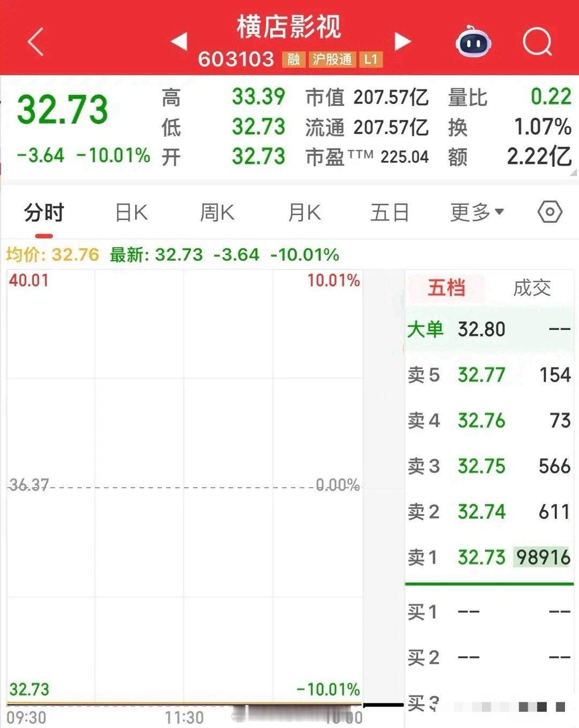579x728 pixels.
Task: Switch to 日K chart tab
Action: (131, 213)
